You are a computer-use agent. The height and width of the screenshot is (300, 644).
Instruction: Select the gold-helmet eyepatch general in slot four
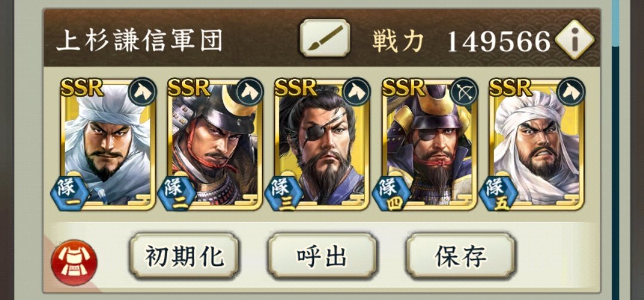tap(429, 144)
